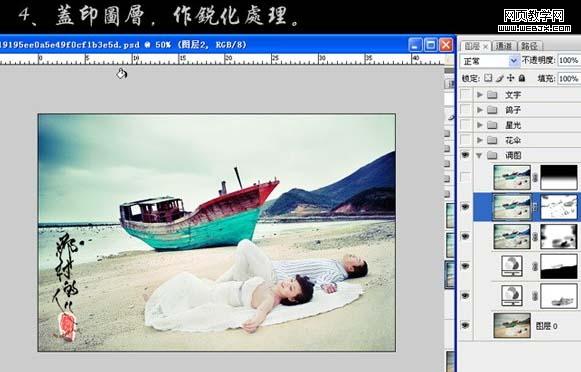This screenshot has width=581, height=372.
Task: Select the 鸽子 group name
Action: tap(513, 110)
